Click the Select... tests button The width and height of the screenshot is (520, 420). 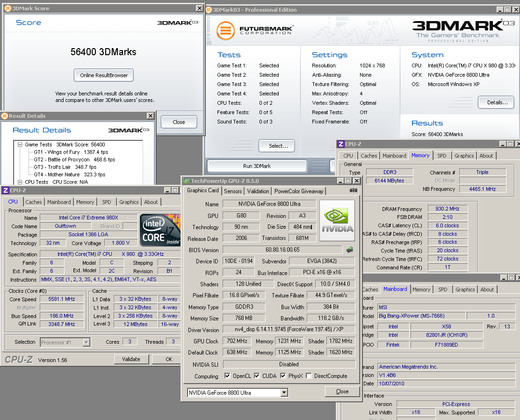coord(276,146)
